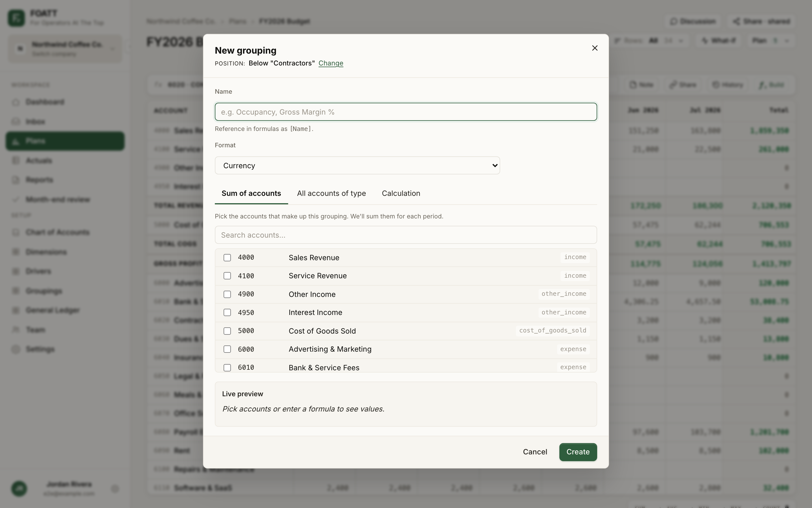Open Settings in the sidebar
This screenshot has height=508, width=812.
65,349
